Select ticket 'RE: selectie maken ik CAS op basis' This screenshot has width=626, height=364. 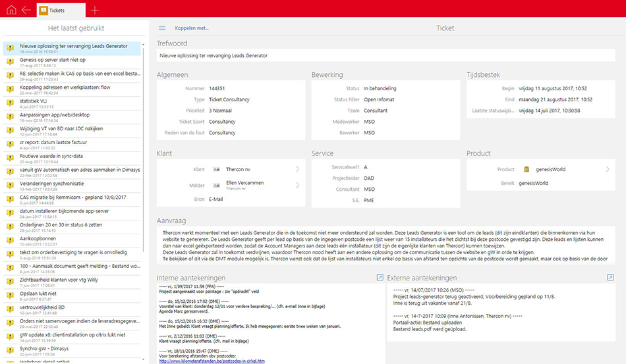point(72,76)
